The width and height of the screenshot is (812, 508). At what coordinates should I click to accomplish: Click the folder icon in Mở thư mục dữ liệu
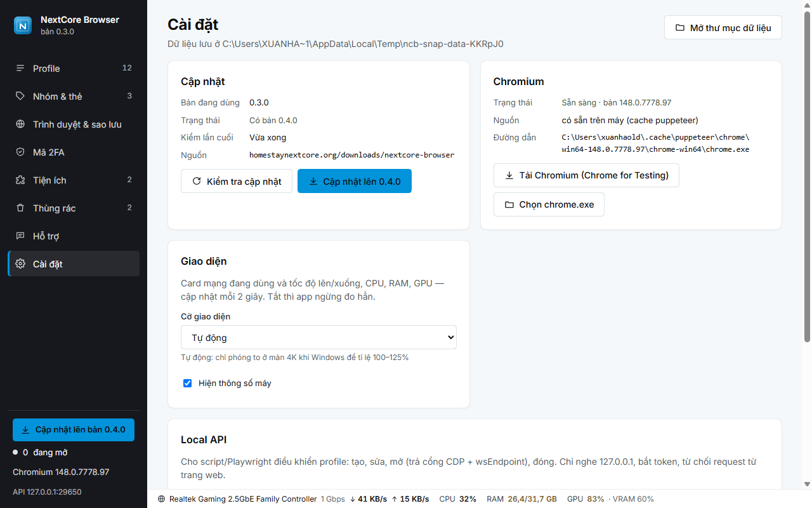point(680,28)
